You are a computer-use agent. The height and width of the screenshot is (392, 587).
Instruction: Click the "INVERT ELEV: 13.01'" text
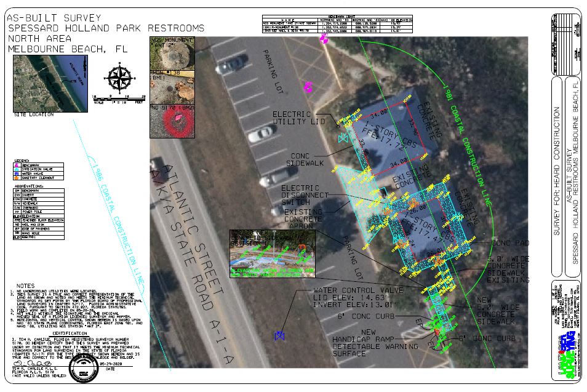(x=353, y=305)
